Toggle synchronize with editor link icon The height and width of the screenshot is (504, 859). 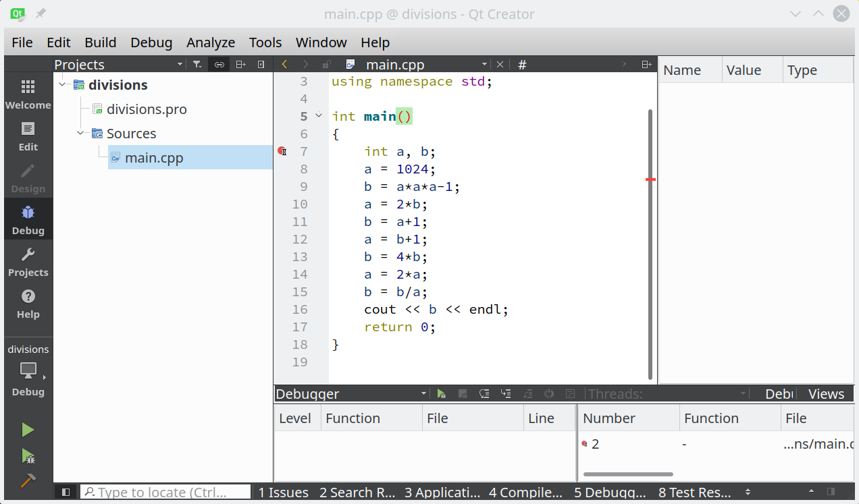219,65
